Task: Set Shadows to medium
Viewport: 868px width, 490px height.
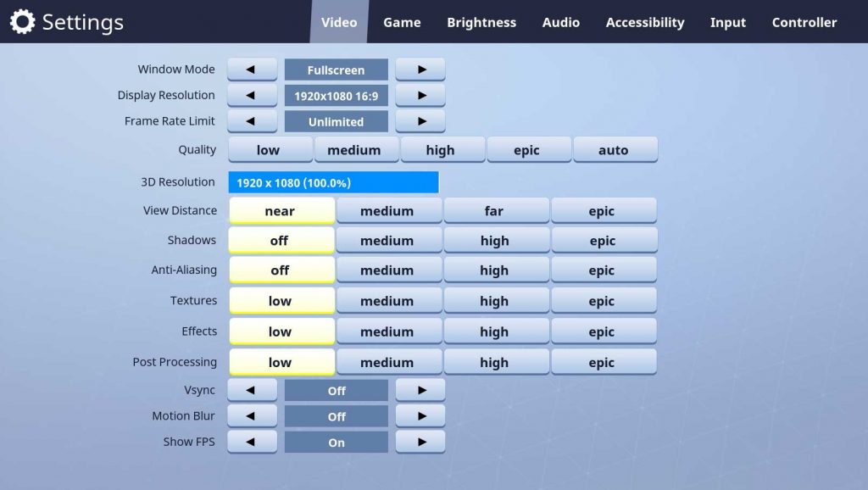Action: tap(389, 240)
